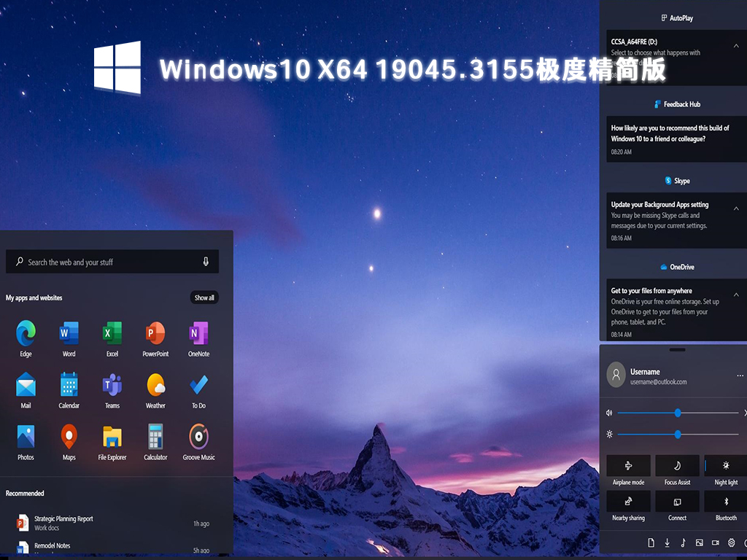Open Videos icon in quick panel footer
This screenshot has width=747, height=560.
tap(716, 542)
